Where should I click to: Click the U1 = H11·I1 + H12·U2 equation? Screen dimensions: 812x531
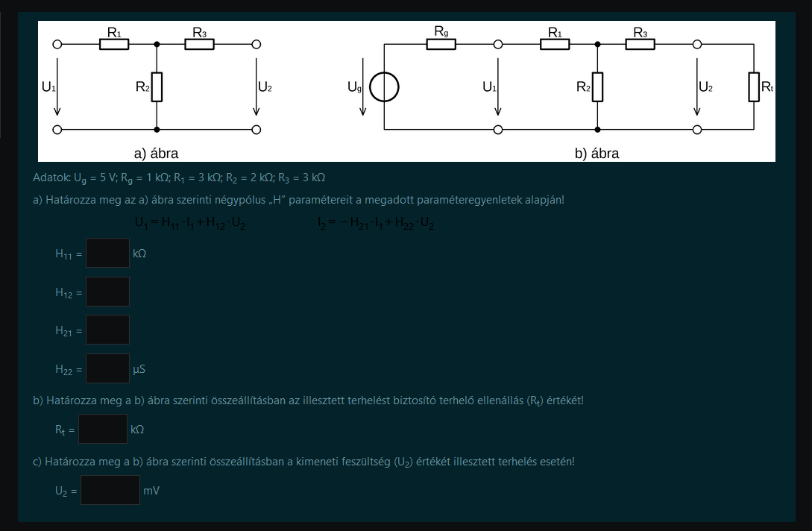189,223
